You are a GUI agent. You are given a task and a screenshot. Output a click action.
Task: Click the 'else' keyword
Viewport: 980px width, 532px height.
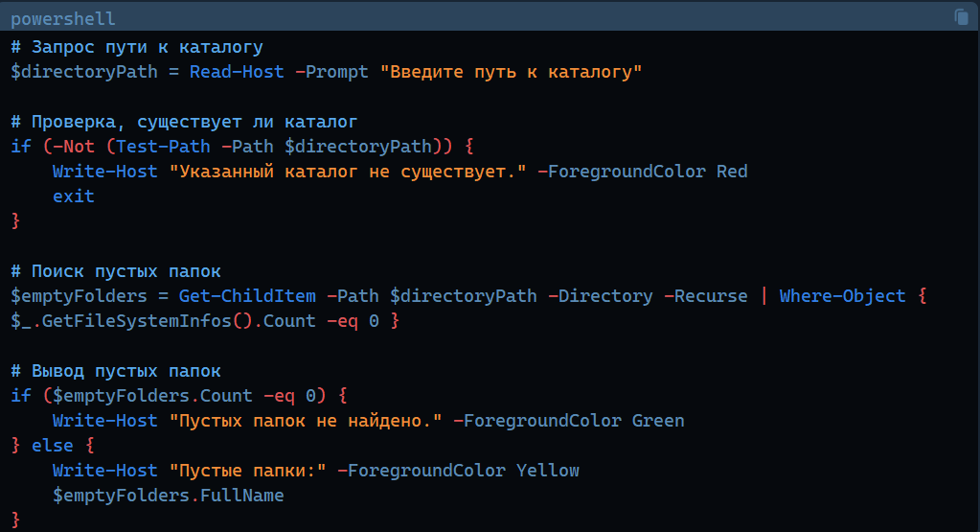[53, 446]
